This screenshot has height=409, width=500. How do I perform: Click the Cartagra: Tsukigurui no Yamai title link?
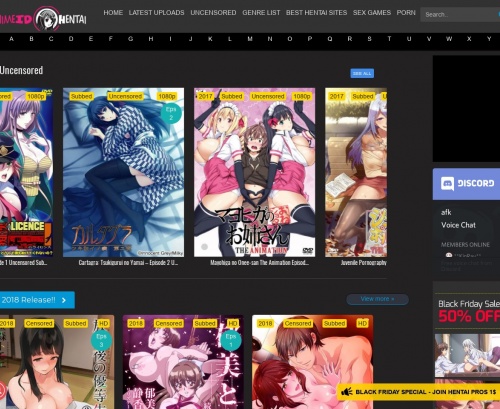click(x=128, y=263)
